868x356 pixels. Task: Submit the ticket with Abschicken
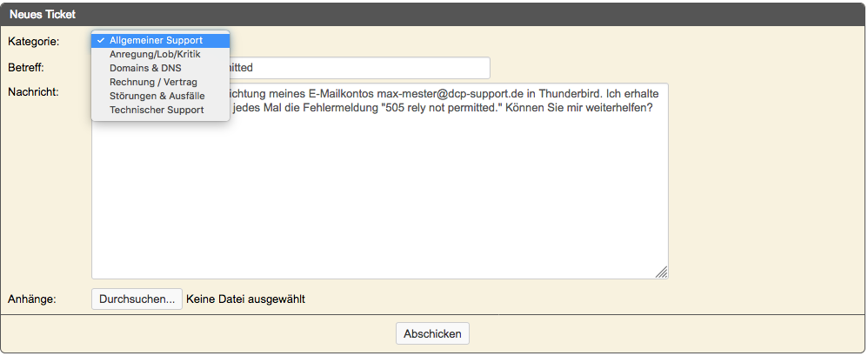432,334
